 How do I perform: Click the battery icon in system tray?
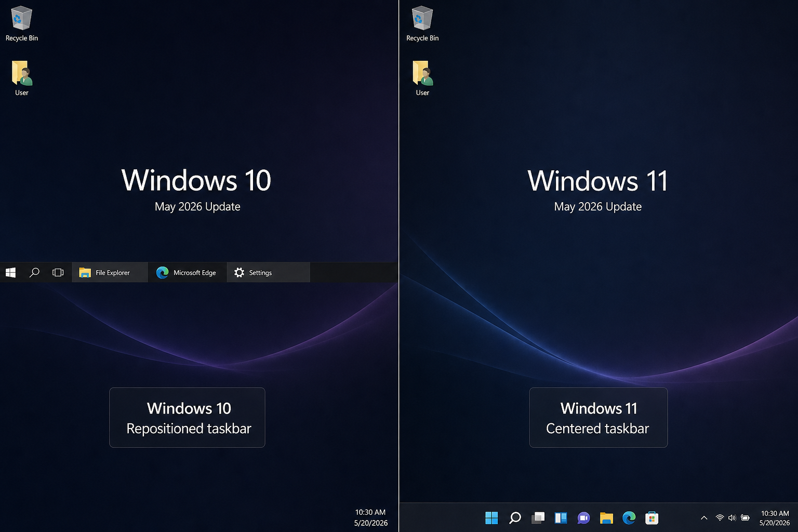745,517
